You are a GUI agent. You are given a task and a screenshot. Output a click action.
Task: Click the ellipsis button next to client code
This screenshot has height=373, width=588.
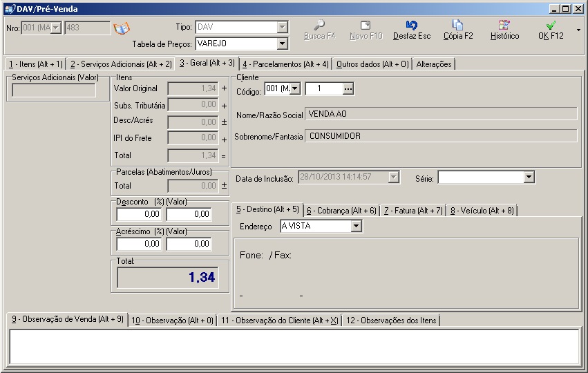[x=348, y=88]
